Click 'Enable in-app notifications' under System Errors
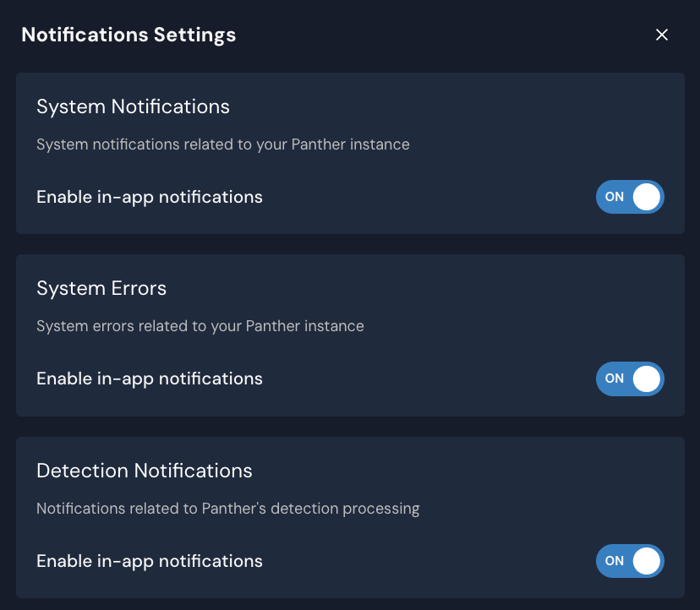Screen dimensions: 700x610 click(150, 379)
